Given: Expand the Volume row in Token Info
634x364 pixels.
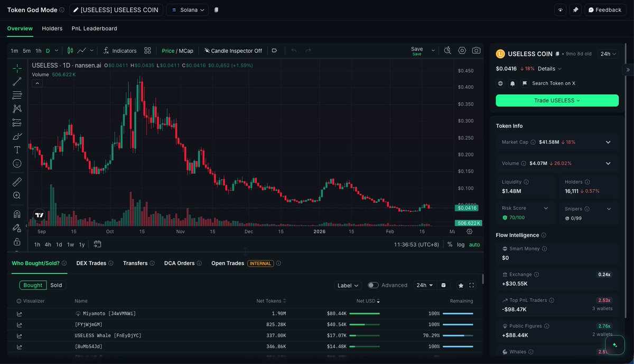Looking at the screenshot, I should click(x=608, y=163).
